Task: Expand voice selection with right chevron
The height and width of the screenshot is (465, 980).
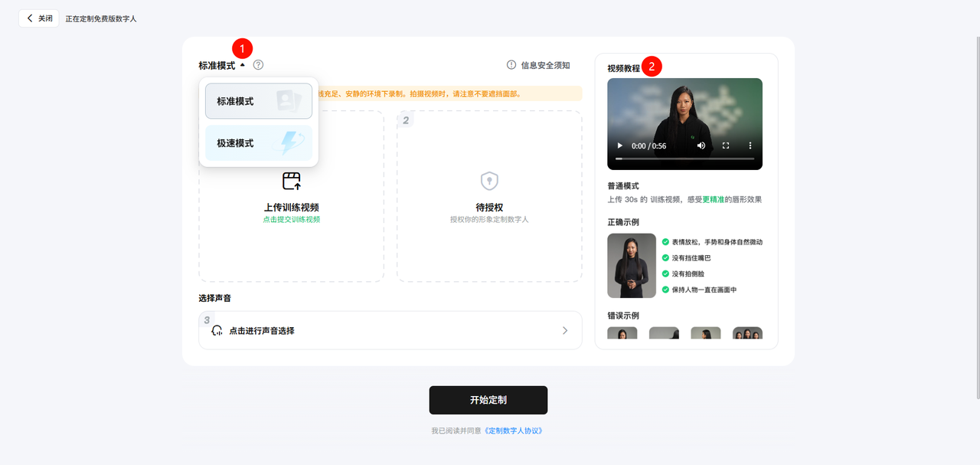Action: [565, 331]
